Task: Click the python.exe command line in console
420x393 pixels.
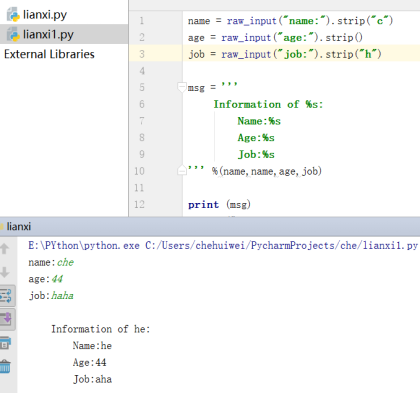Action: pos(223,246)
